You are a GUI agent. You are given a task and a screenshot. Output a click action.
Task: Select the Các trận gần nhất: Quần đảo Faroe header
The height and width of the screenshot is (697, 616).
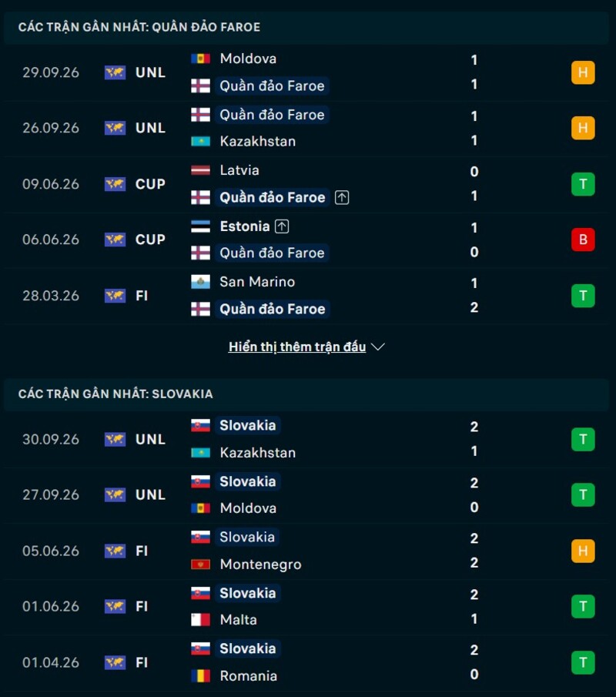(x=139, y=27)
